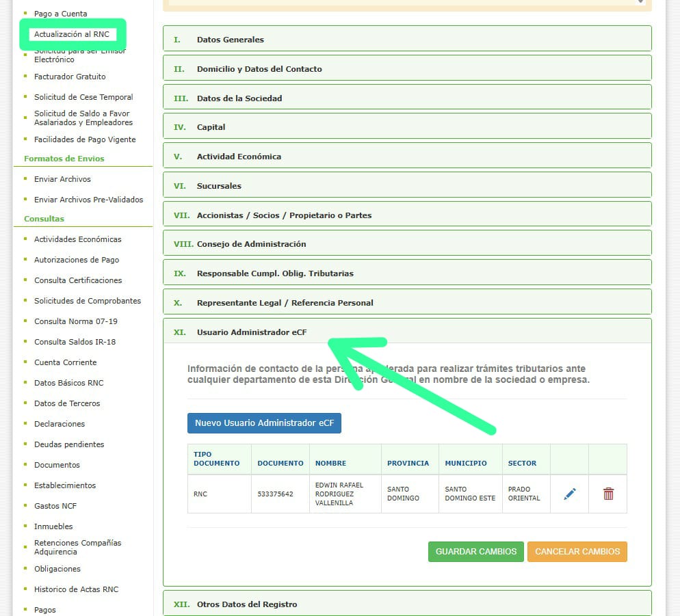Select Autorizaciones de Pago menu item
The height and width of the screenshot is (616, 680).
[77, 260]
